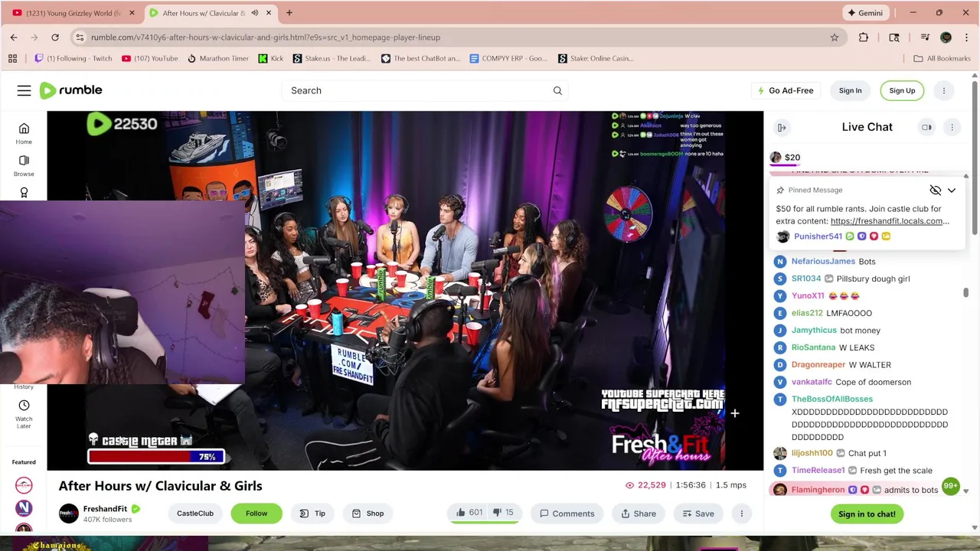This screenshot has width=980, height=551.
Task: Click the Rumble logo
Action: pos(70,90)
